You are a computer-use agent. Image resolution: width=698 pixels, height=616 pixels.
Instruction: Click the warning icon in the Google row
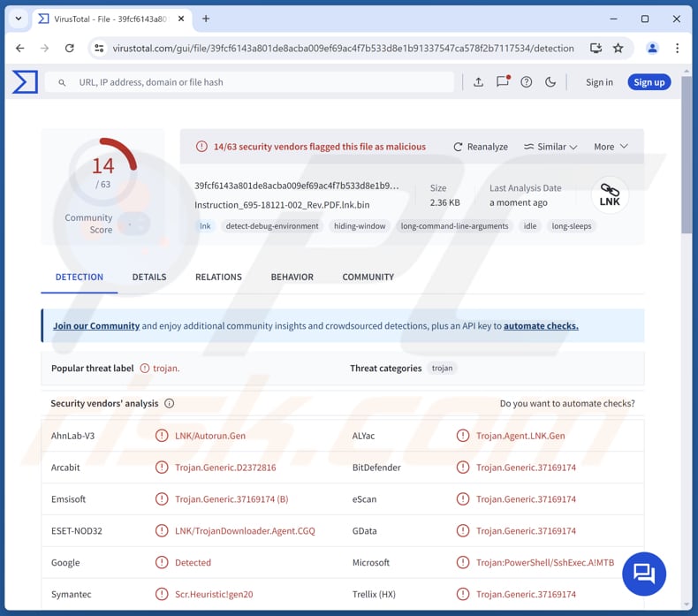point(162,563)
